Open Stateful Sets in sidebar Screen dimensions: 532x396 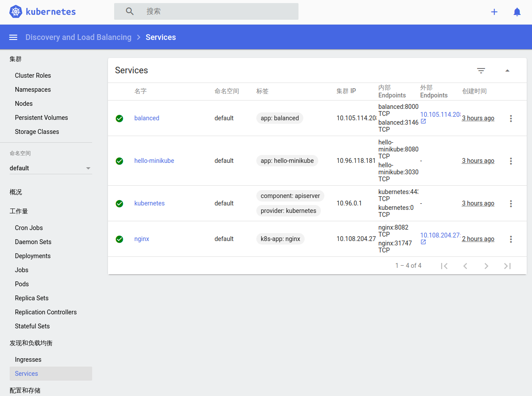32,326
